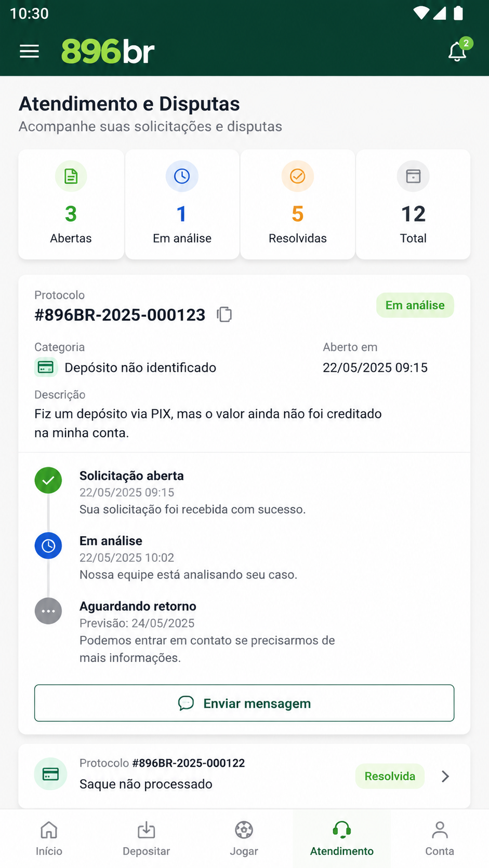Screen dimensions: 489x868
Task: Open the Jogar tab
Action: pos(244,838)
